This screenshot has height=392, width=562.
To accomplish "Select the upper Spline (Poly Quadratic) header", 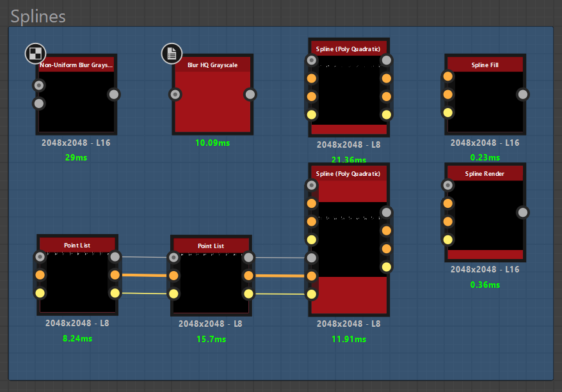I will 348,48.
